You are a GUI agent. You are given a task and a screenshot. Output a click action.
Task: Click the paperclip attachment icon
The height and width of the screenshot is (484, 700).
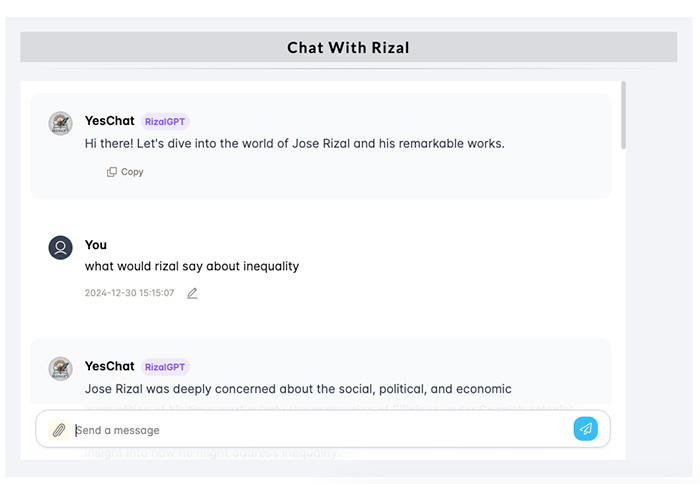(x=59, y=430)
